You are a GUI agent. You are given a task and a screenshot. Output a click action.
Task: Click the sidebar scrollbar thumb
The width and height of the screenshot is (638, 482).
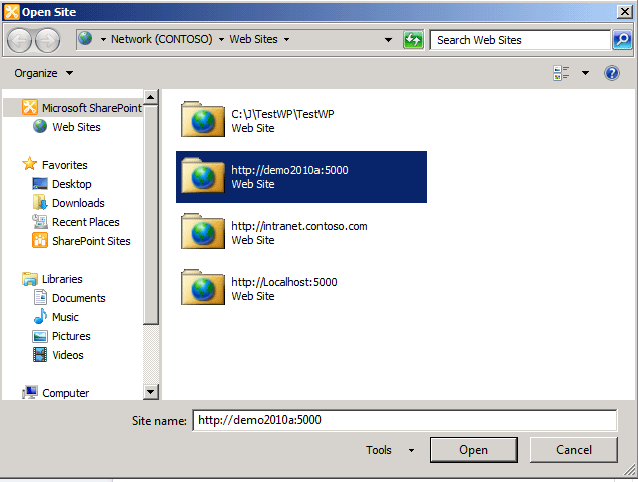[x=151, y=215]
